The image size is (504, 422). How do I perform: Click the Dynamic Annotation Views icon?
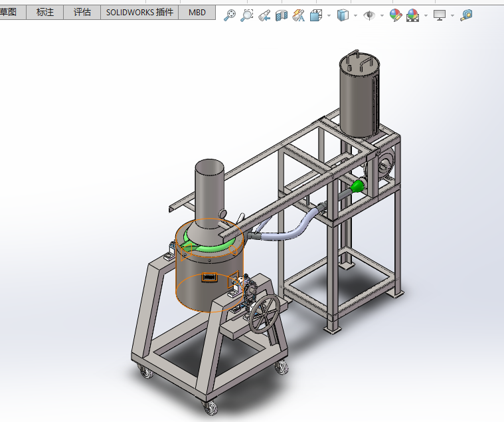point(299,15)
